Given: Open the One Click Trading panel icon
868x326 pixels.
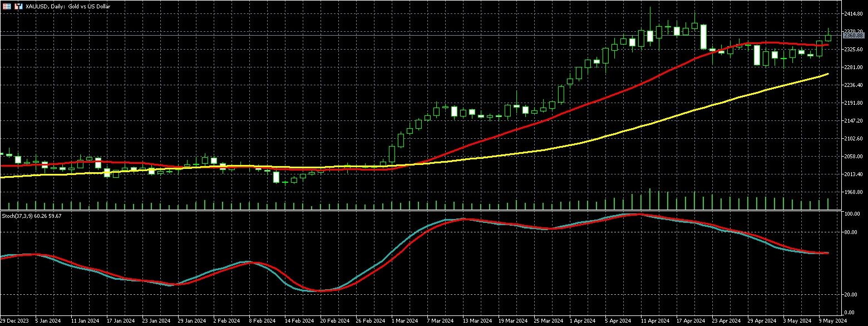Looking at the screenshot, I should 18,6.
